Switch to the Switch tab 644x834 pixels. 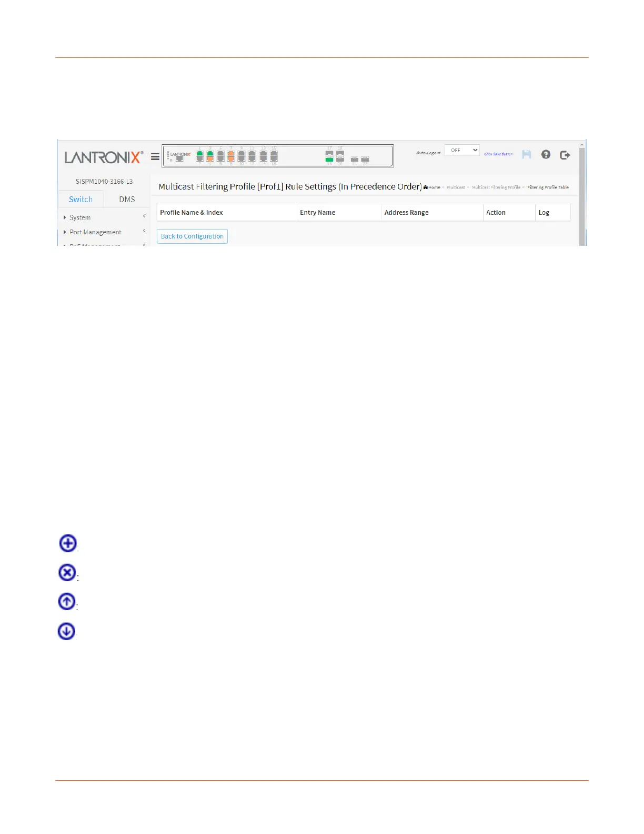pyautogui.click(x=80, y=199)
